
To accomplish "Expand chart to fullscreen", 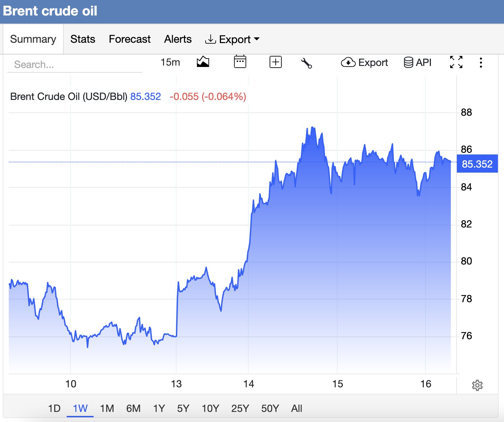I will tap(456, 62).
